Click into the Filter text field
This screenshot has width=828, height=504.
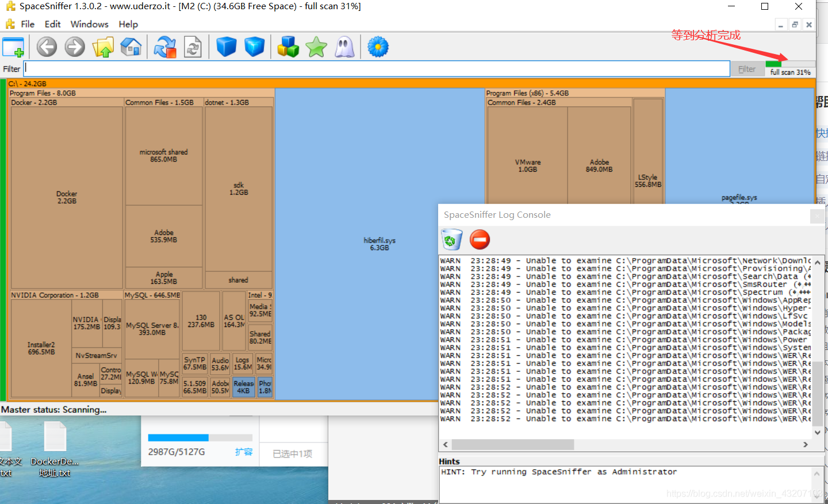coord(377,69)
